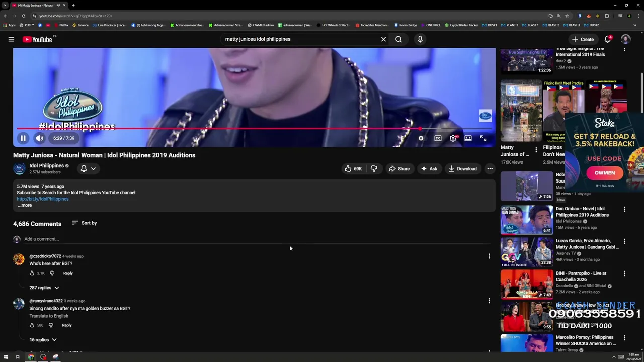
Task: Share the video
Action: [x=399, y=169]
